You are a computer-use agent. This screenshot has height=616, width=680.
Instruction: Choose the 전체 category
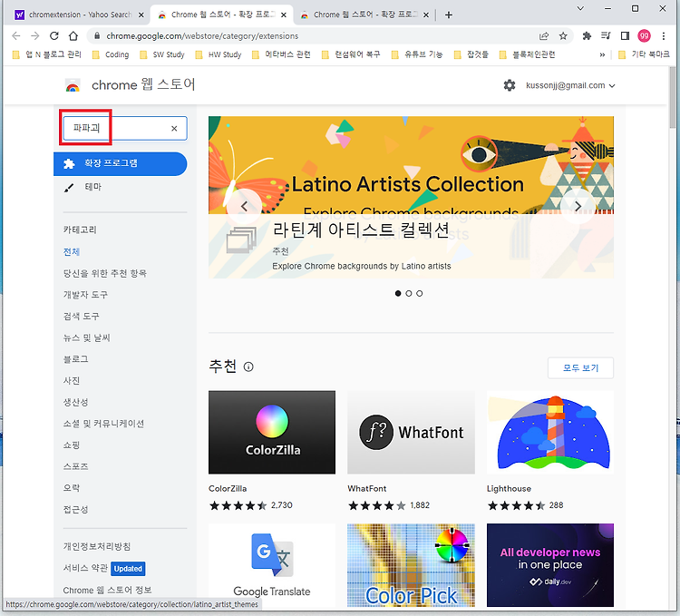(x=72, y=251)
